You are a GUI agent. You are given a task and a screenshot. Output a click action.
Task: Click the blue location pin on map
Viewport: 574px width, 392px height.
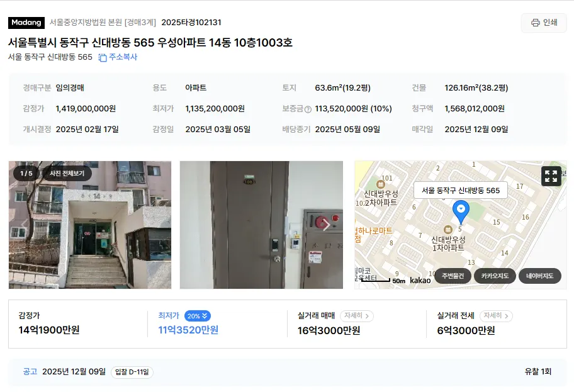point(461,211)
